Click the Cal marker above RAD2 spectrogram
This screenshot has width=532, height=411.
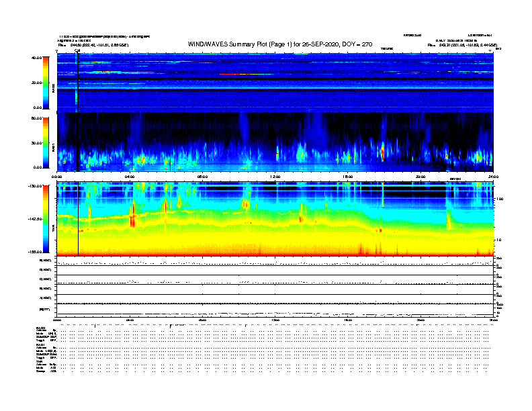pyautogui.click(x=77, y=50)
